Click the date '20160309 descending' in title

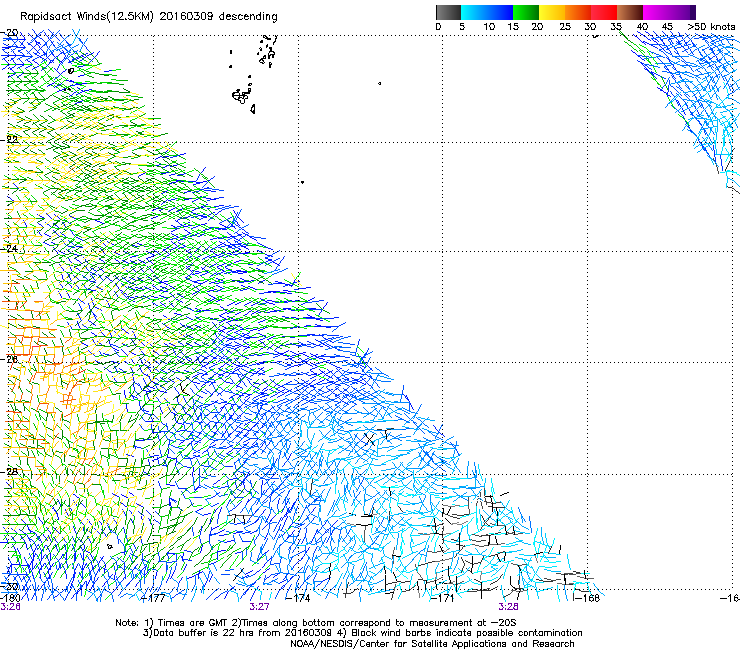(219, 17)
